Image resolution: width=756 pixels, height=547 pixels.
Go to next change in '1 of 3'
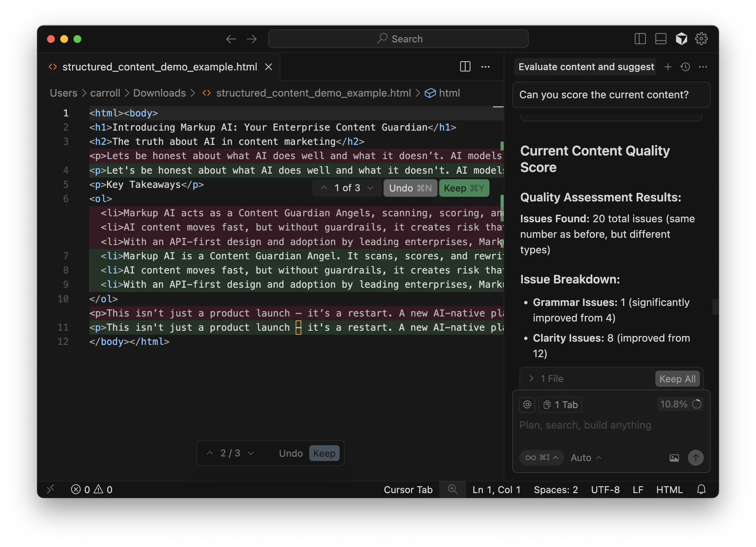point(370,188)
